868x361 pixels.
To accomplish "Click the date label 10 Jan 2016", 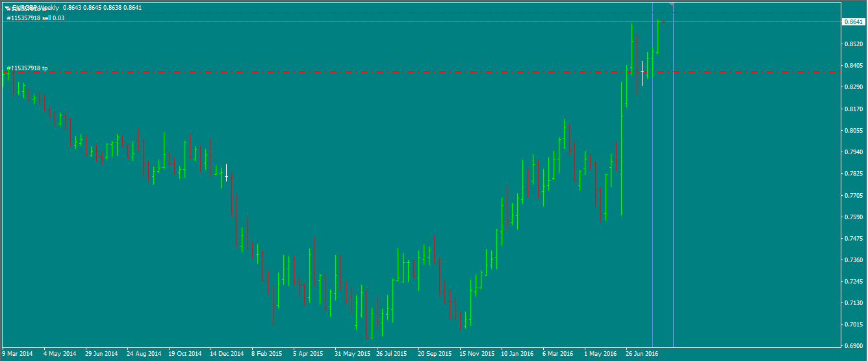I will click(x=518, y=354).
